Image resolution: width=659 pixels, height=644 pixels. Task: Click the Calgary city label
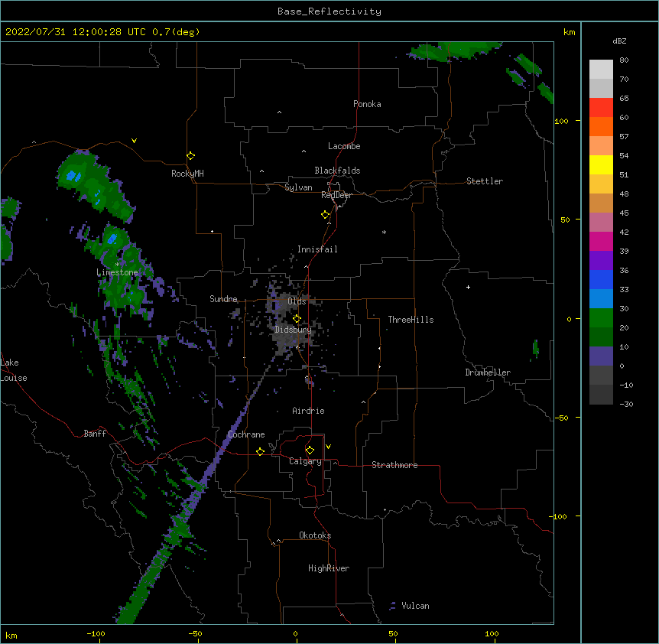click(x=306, y=461)
